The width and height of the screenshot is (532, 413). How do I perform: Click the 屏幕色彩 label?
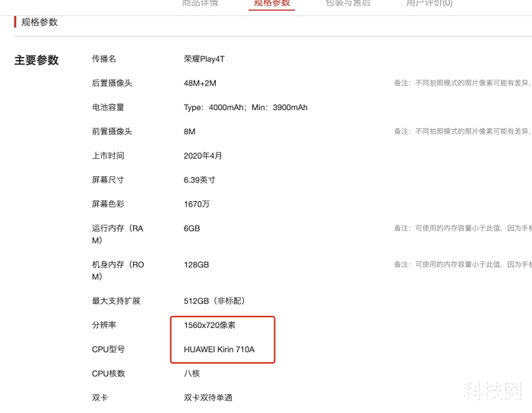point(108,204)
